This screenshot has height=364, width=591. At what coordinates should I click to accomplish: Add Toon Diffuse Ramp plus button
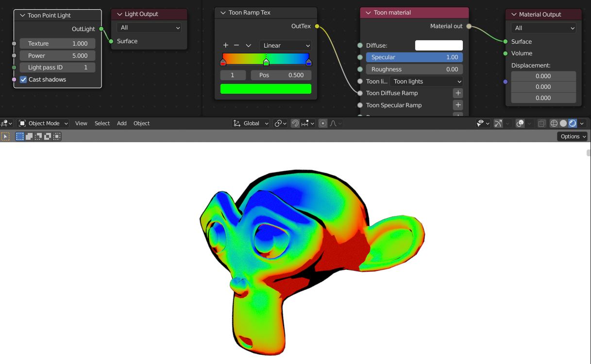[458, 93]
